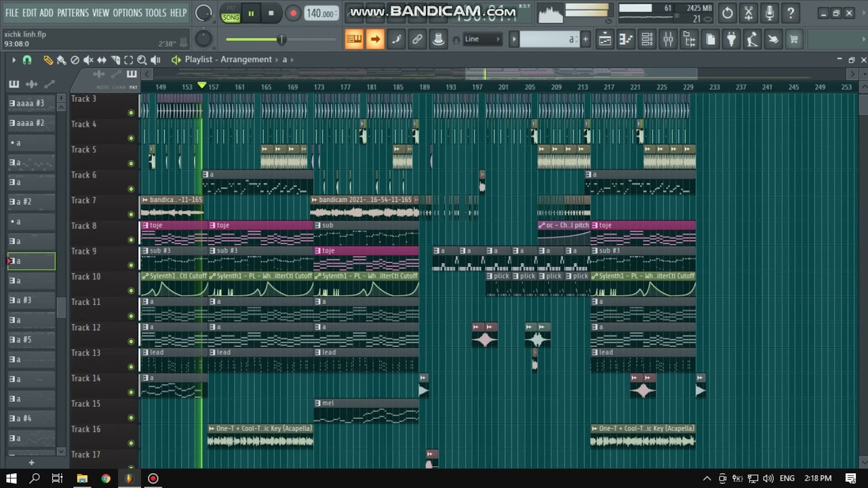
Task: Open the Line snap dropdown
Action: pyautogui.click(x=483, y=39)
